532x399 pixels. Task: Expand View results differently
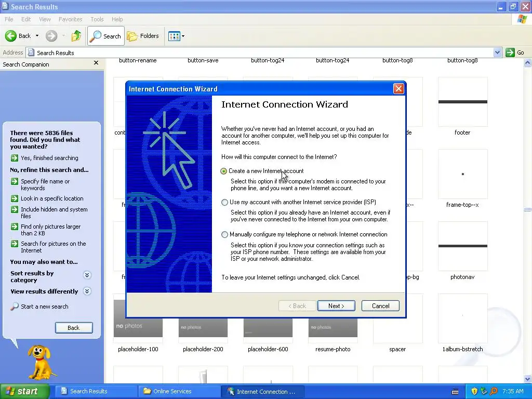pyautogui.click(x=87, y=291)
